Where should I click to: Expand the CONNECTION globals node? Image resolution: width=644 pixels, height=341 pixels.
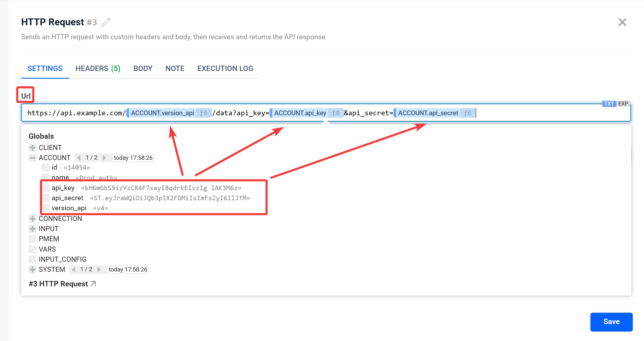click(x=32, y=219)
